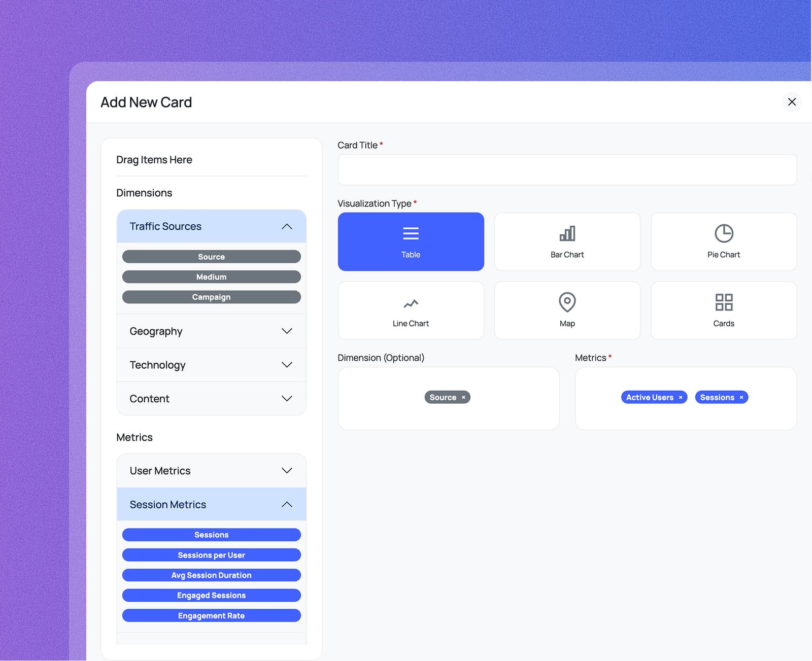
Task: Collapse the Traffic Sources section
Action: [287, 226]
